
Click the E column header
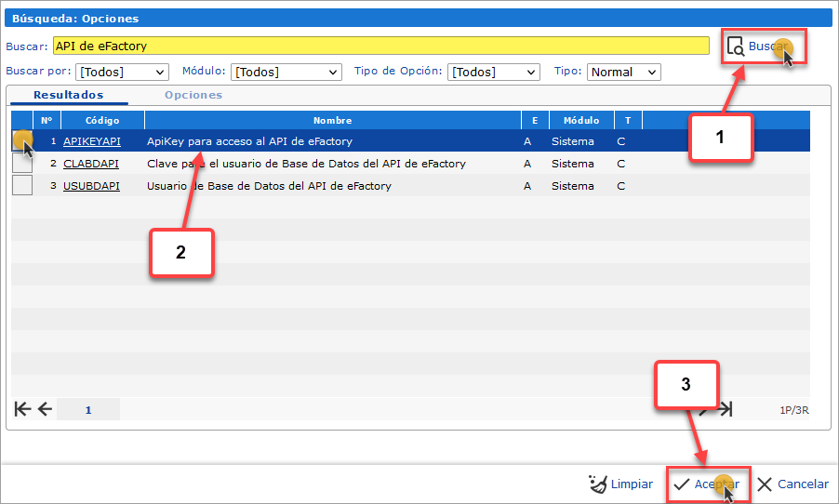tap(535, 120)
